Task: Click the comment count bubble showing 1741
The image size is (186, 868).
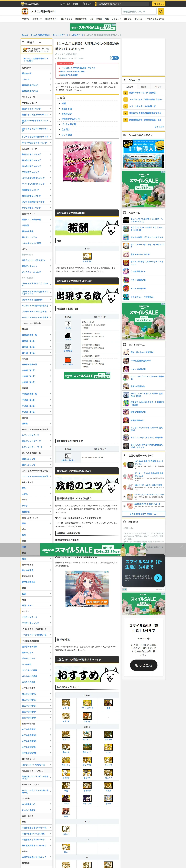Action: tap(114, 58)
